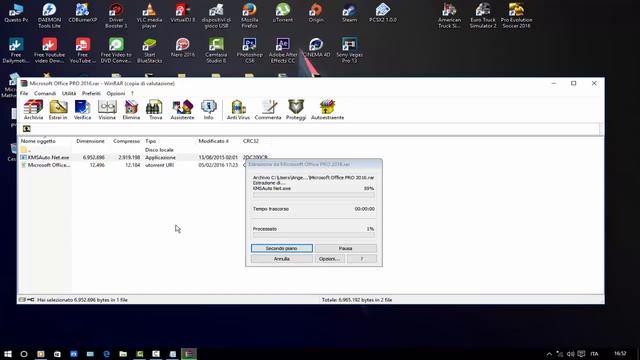
Task: Sort by the Compresso column header
Action: (x=126, y=141)
